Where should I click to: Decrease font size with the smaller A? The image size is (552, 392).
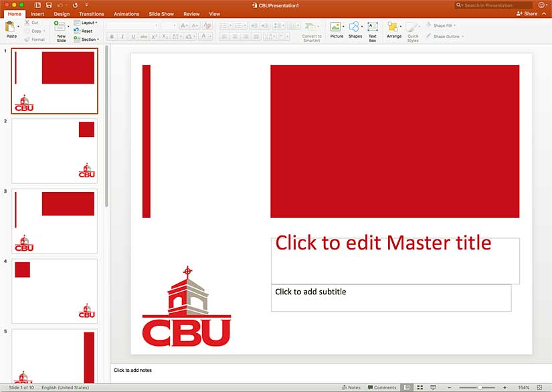click(194, 25)
